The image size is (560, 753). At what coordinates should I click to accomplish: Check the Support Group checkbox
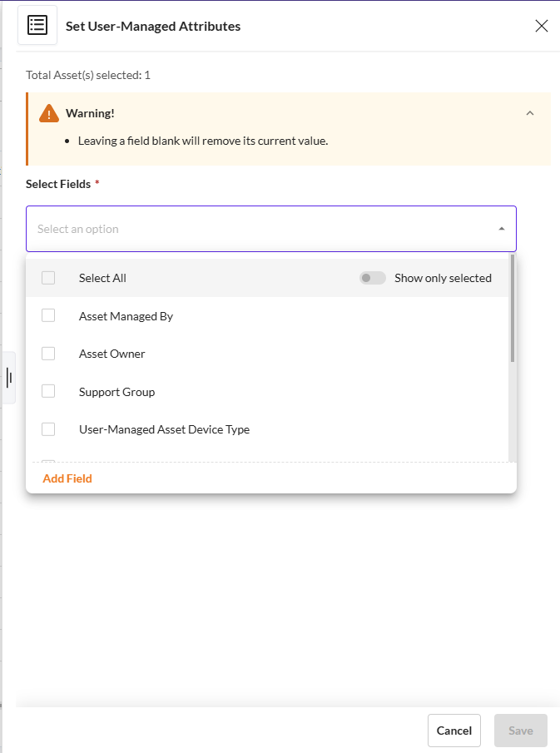tap(48, 391)
